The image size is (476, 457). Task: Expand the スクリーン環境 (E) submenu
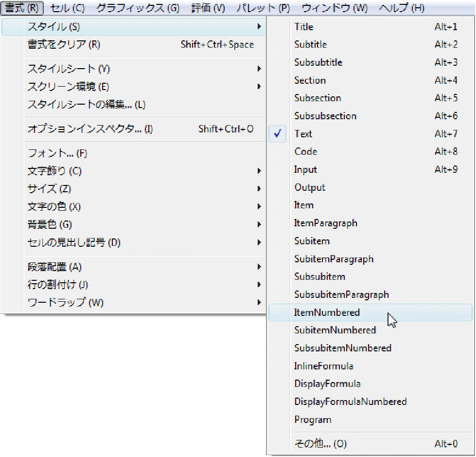pos(134,87)
